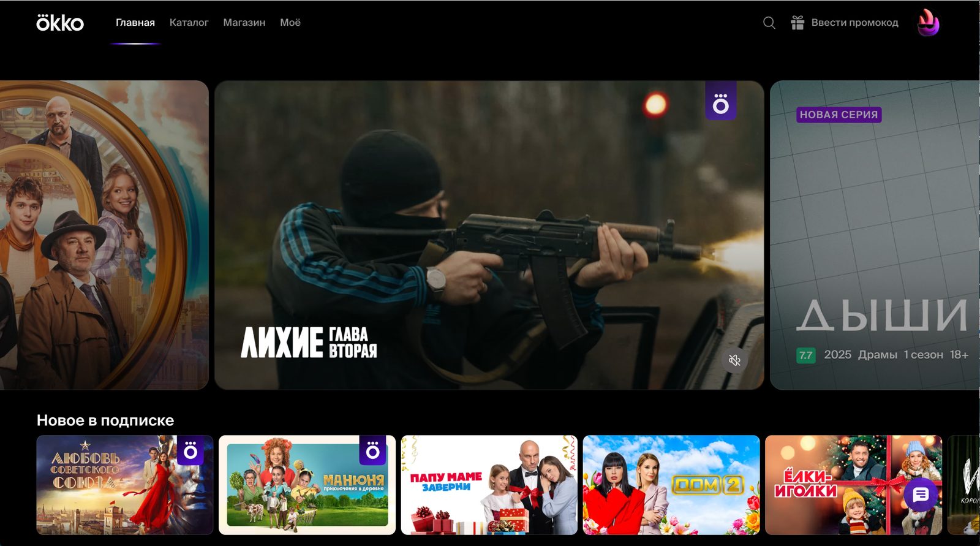
Task: Open the user profile avatar
Action: 928,23
